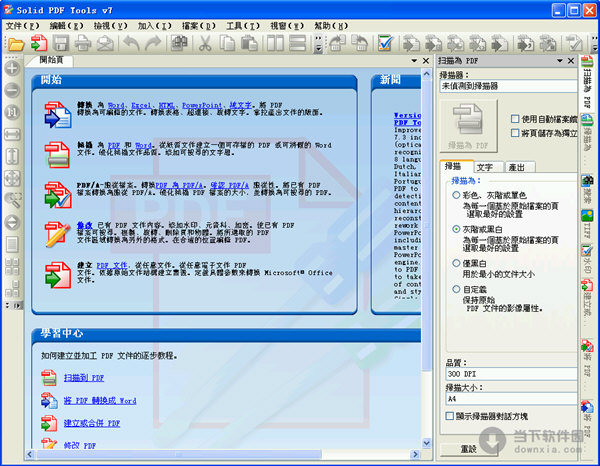The height and width of the screenshot is (466, 600).
Task: Click the Redo arrow icon
Action: (x=153, y=43)
